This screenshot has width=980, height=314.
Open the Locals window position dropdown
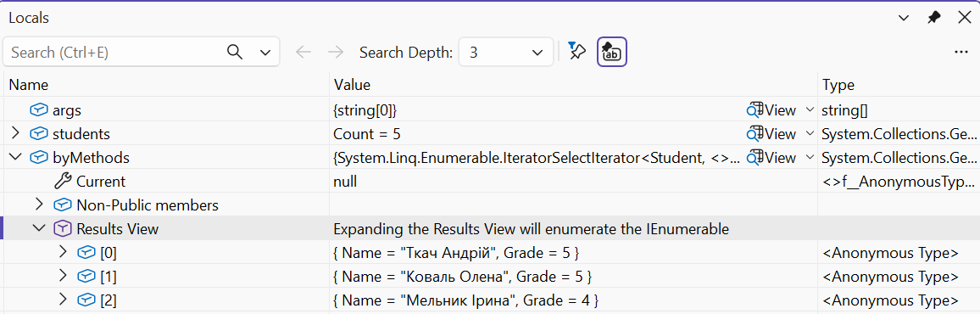click(904, 18)
